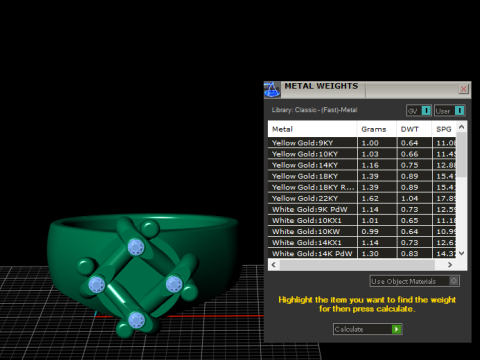
Task: Click the horizontal scrollbar track of metal table
Action: pos(357,265)
